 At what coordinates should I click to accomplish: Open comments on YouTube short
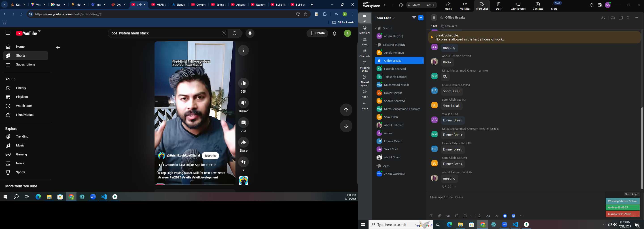click(243, 123)
